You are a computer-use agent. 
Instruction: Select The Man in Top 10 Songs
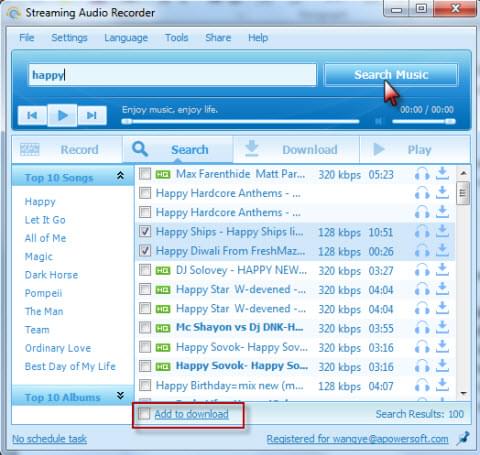pos(44,311)
